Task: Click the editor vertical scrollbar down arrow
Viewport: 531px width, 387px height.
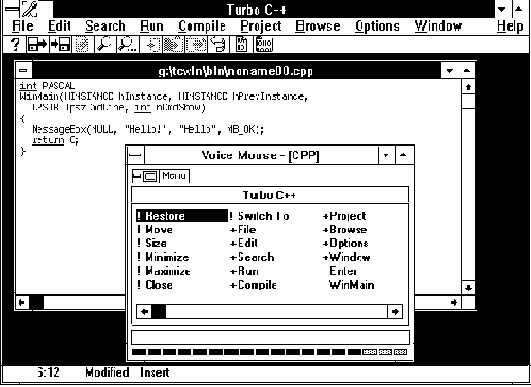Action: tap(468, 288)
